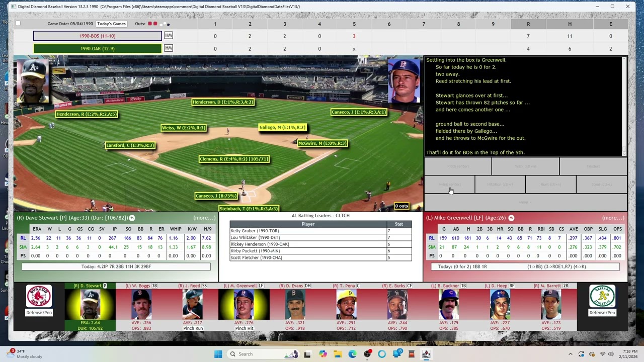Open Boston Defense/Pen button
Image resolution: width=644 pixels, height=362 pixels.
39,313
